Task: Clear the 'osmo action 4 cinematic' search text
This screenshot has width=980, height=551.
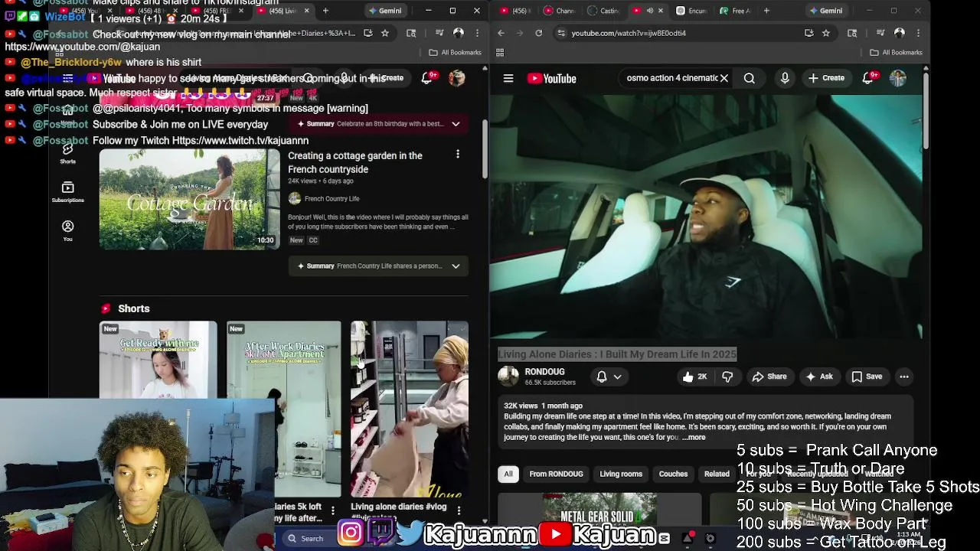Action: pyautogui.click(x=724, y=78)
